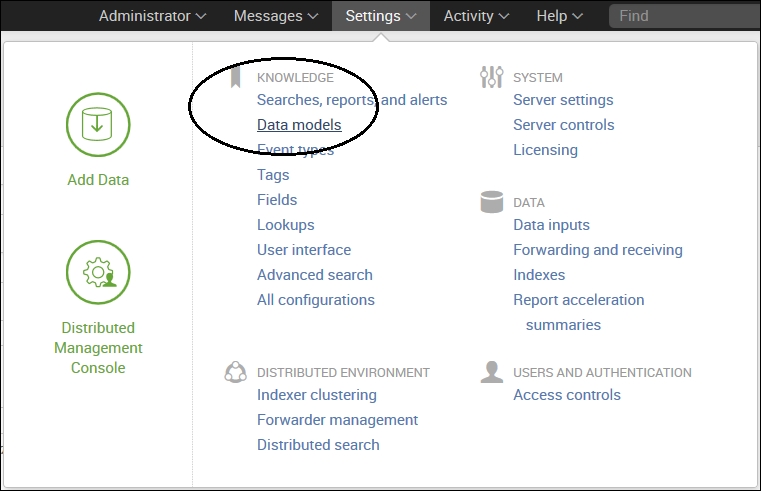Collapse the Settings menu
This screenshot has height=491, width=761.
381,16
